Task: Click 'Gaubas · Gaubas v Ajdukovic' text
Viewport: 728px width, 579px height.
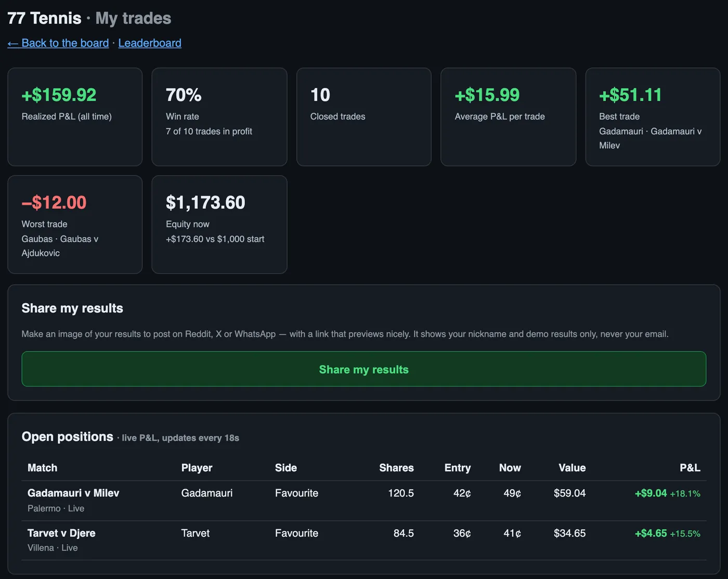Action: pos(60,246)
